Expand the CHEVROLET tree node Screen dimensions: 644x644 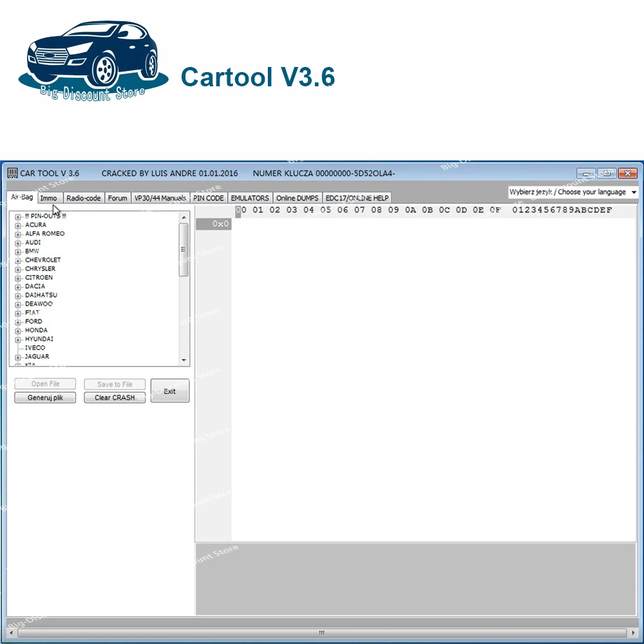point(17,261)
